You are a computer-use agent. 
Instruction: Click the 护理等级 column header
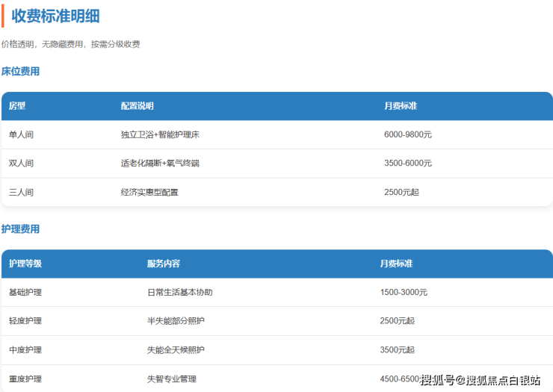(x=25, y=264)
